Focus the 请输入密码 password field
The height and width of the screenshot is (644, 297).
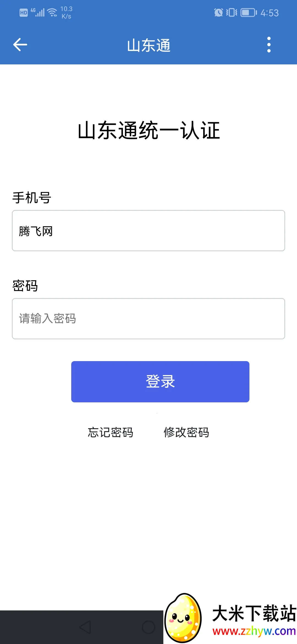click(x=148, y=319)
